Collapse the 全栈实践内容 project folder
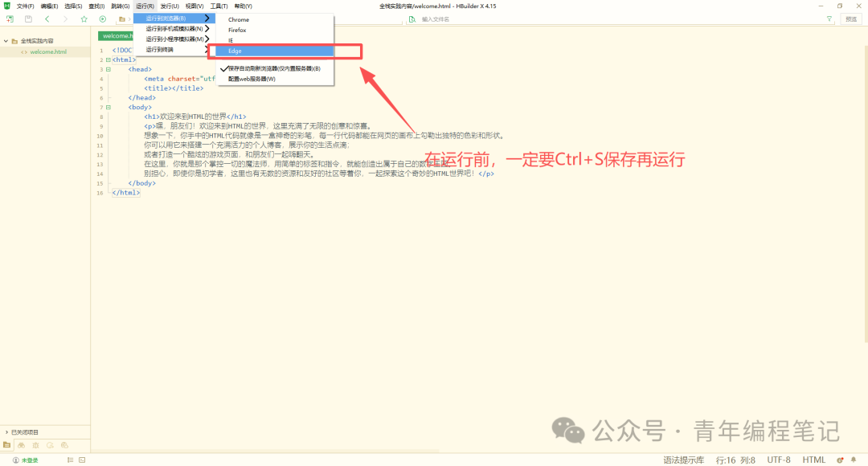Screen dimensions: 868x466 [x=6, y=41]
